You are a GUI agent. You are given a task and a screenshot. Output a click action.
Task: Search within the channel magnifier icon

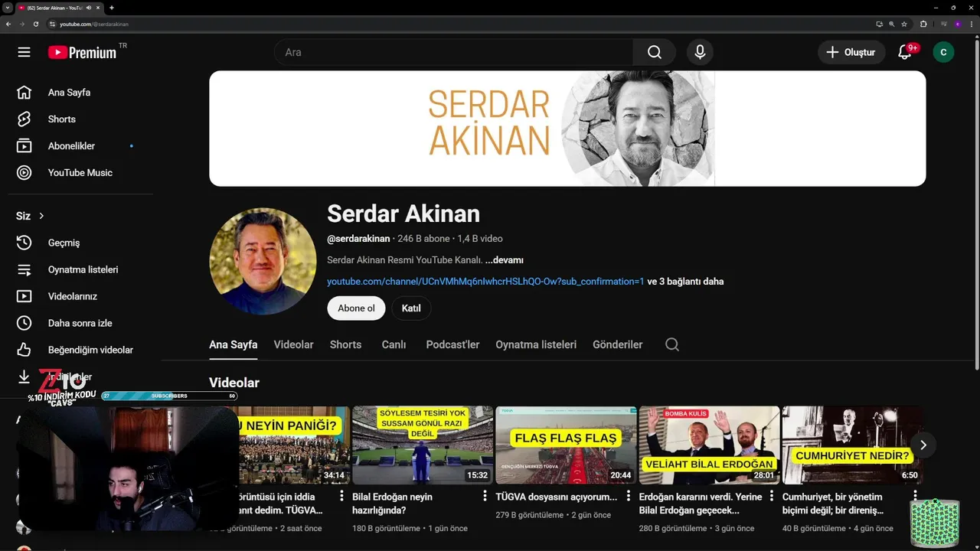click(x=672, y=344)
